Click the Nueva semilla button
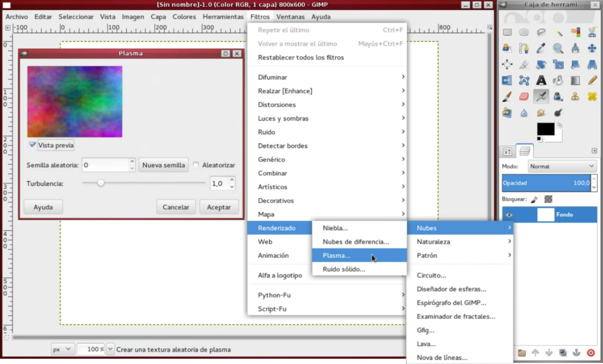 pos(164,165)
